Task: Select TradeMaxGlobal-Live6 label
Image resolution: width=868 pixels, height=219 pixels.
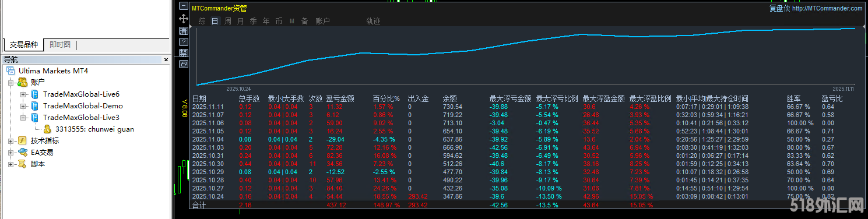Action: 81,94
